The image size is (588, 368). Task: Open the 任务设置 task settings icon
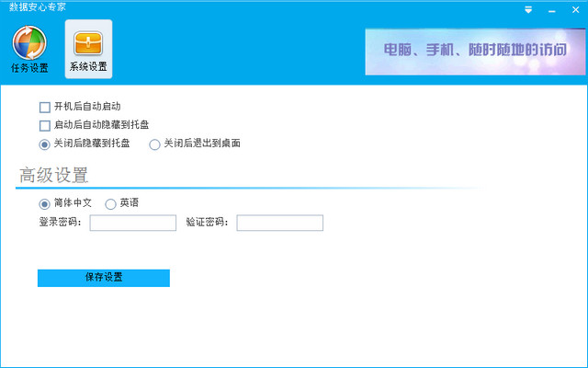[x=29, y=48]
